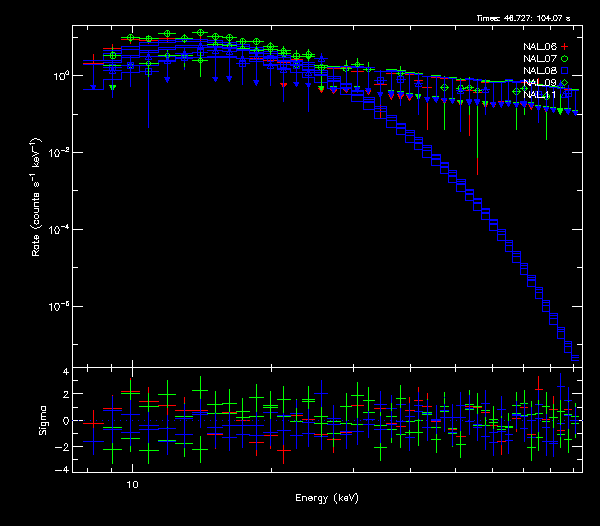The width and height of the screenshot is (600, 526).
Task: Click the red plus marker for NAI_06
Action: (564, 47)
